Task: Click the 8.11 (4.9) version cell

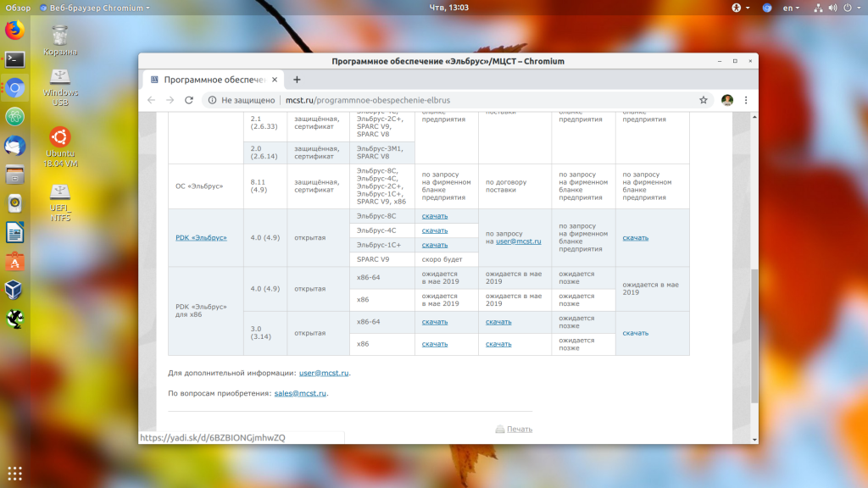Action: pos(265,186)
